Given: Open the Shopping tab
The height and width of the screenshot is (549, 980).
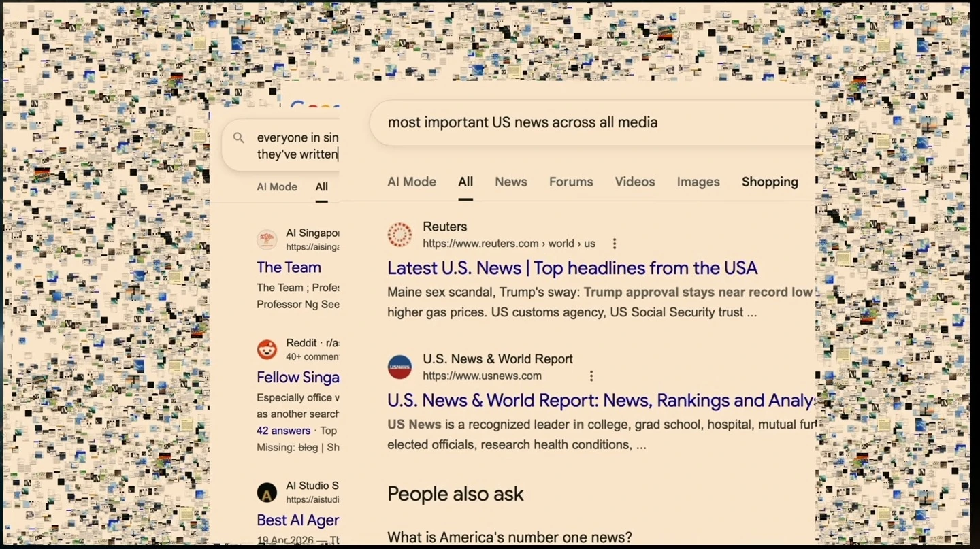Looking at the screenshot, I should 770,182.
